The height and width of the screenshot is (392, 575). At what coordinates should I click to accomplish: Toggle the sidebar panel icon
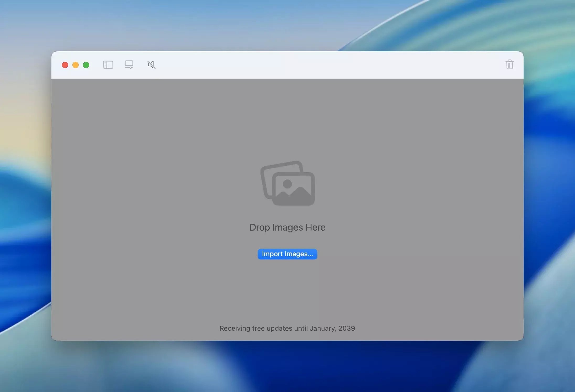pos(108,65)
